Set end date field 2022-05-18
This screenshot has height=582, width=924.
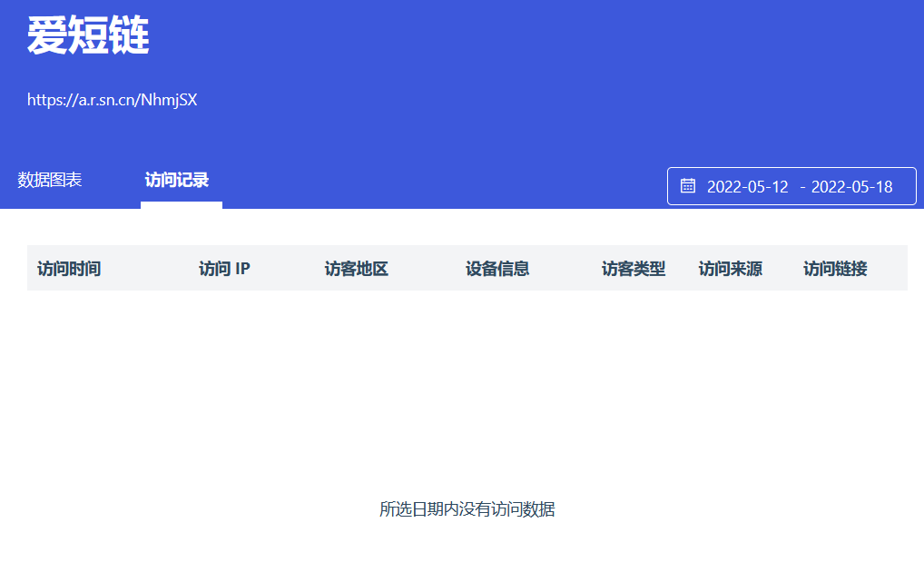(851, 187)
